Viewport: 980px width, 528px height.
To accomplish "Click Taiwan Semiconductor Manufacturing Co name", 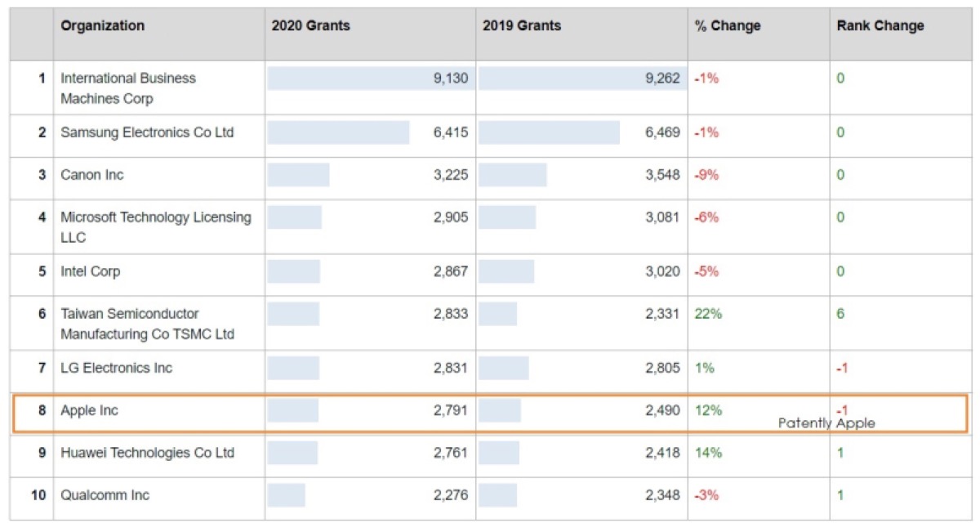I will [x=147, y=324].
